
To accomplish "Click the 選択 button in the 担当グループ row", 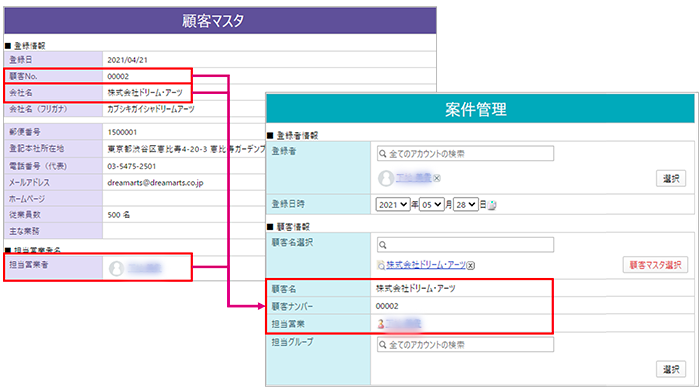I will click(x=671, y=369).
